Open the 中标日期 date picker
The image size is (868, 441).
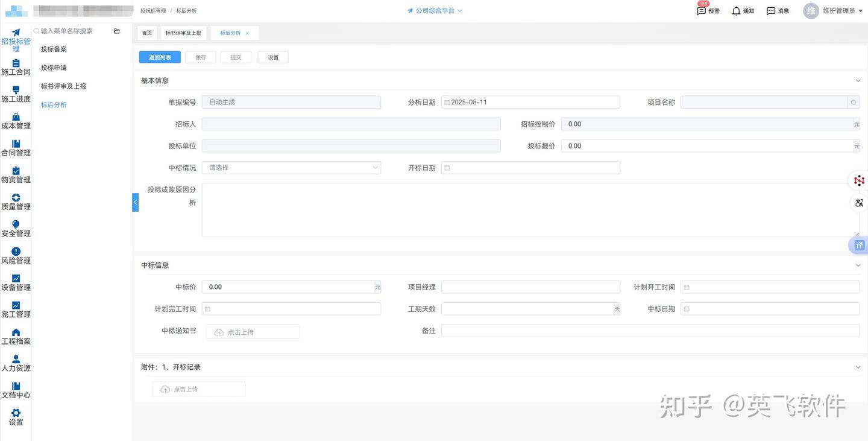tap(770, 309)
